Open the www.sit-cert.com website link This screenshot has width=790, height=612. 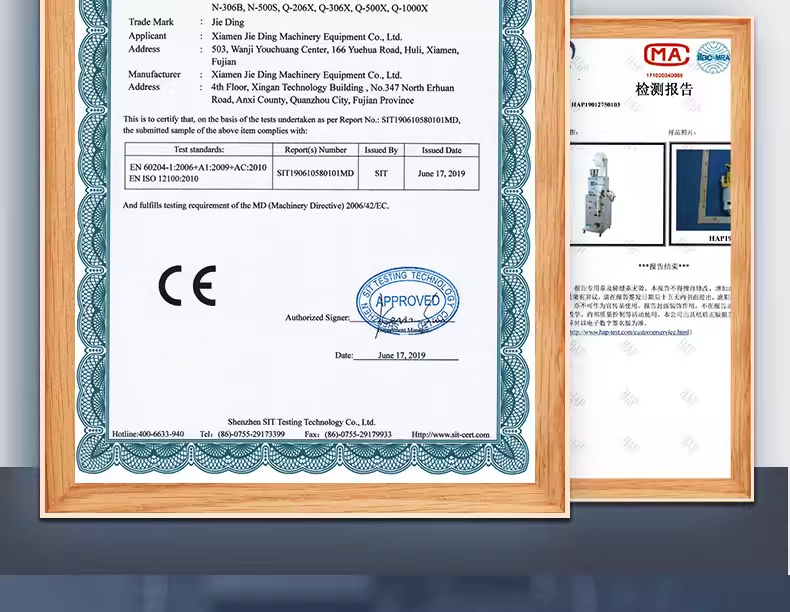click(451, 434)
